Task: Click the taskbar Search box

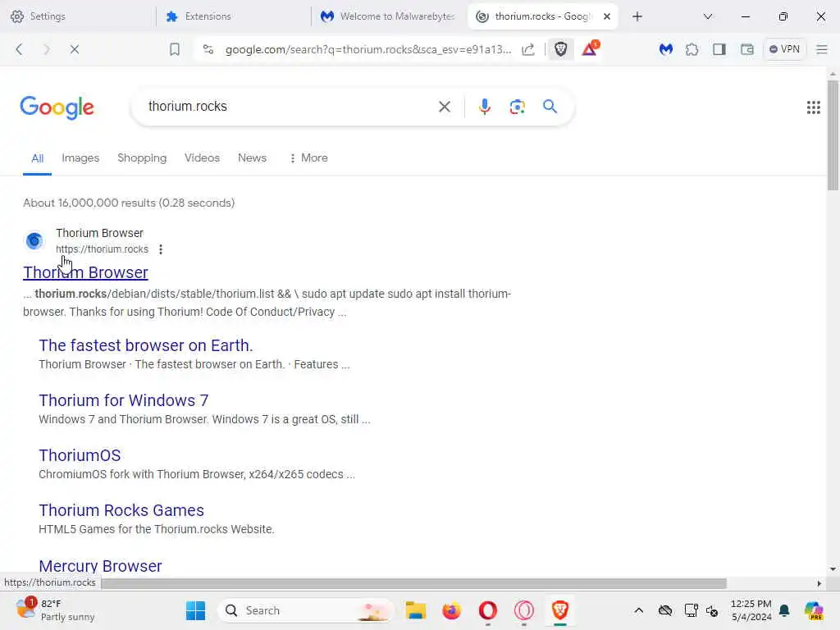Action: tap(306, 610)
